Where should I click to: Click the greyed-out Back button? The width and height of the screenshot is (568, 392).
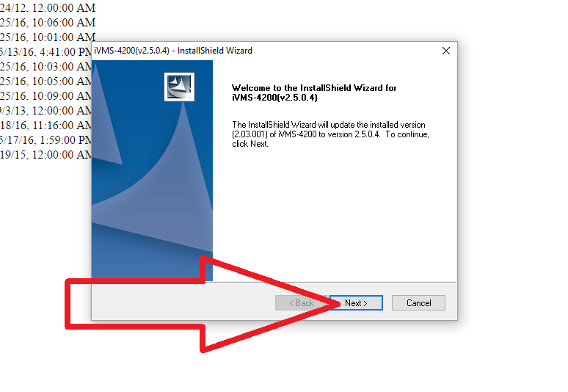302,303
